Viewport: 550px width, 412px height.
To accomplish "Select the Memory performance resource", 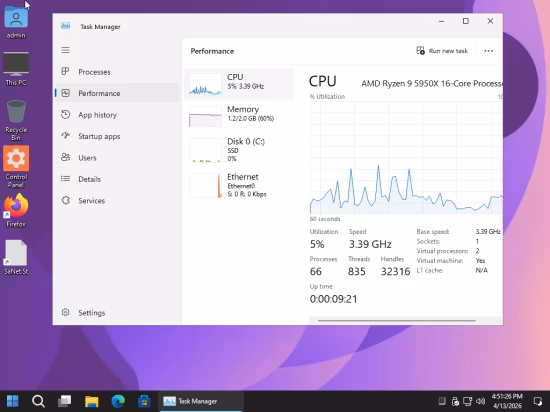I will (239, 116).
